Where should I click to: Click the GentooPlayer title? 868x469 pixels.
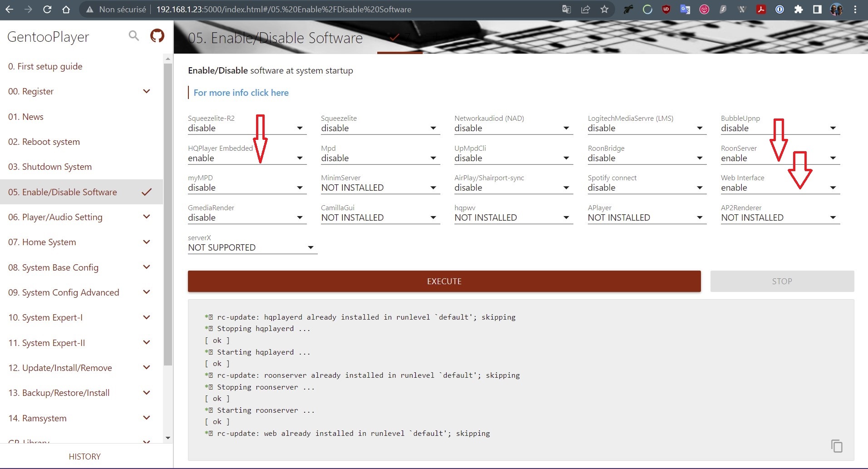pyautogui.click(x=48, y=37)
